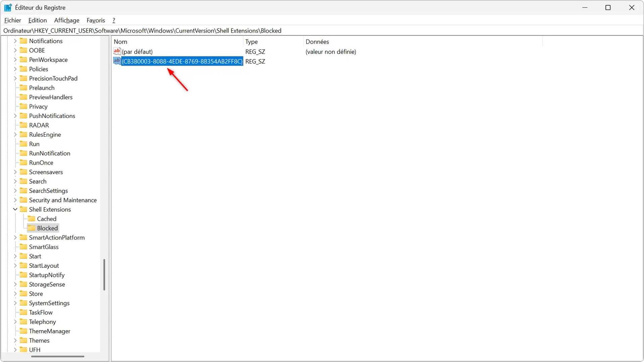
Task: Click the Store folder icon
Action: tap(23, 294)
